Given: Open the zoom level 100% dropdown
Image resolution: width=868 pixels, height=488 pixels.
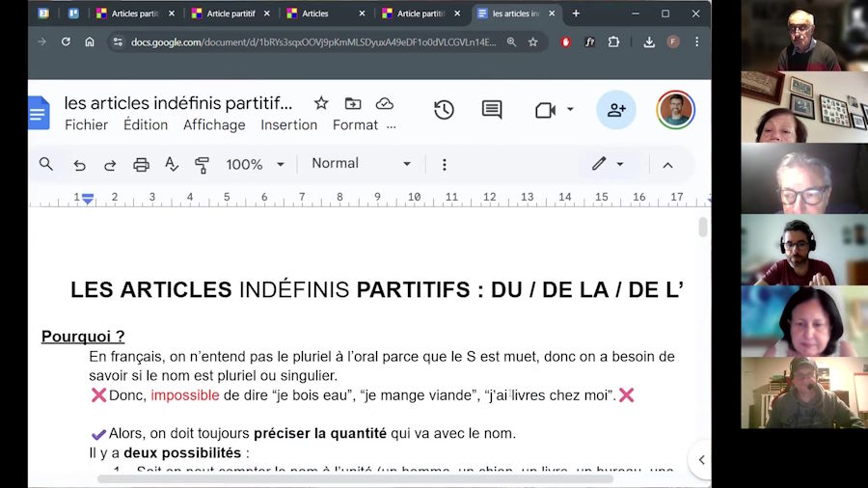Looking at the screenshot, I should (255, 165).
